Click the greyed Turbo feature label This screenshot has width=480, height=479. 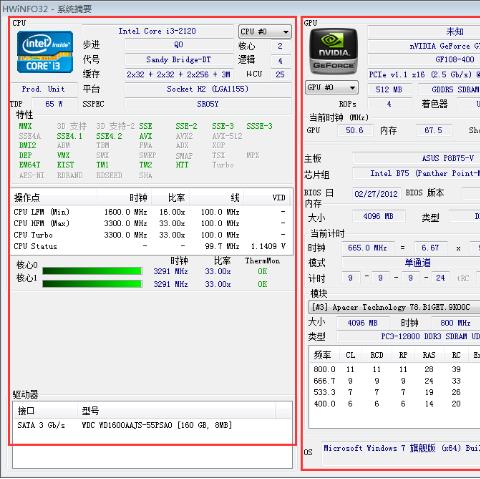(x=223, y=165)
